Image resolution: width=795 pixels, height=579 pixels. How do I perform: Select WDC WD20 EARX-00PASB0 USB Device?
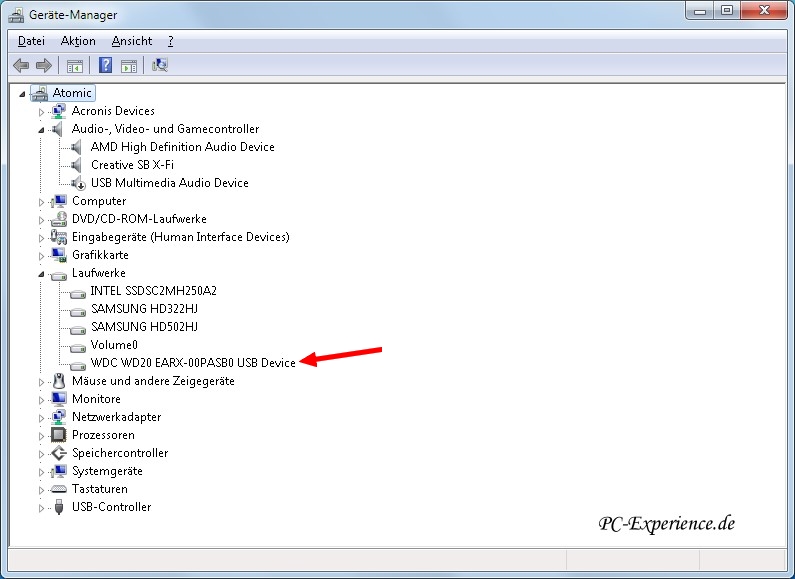(193, 363)
